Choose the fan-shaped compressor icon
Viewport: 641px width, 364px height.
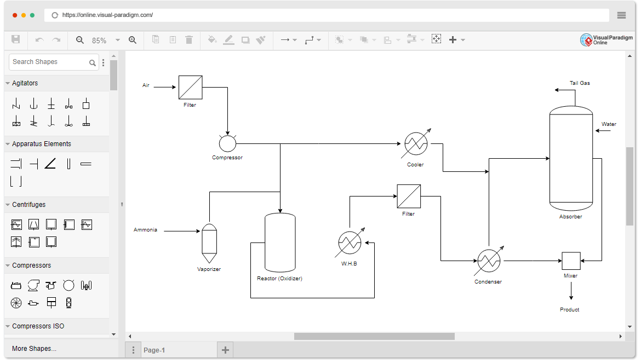[16, 303]
